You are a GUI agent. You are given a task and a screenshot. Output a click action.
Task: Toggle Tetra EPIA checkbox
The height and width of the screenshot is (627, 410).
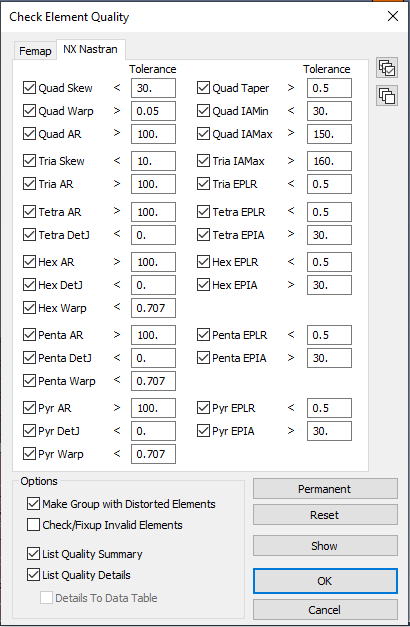coord(203,235)
